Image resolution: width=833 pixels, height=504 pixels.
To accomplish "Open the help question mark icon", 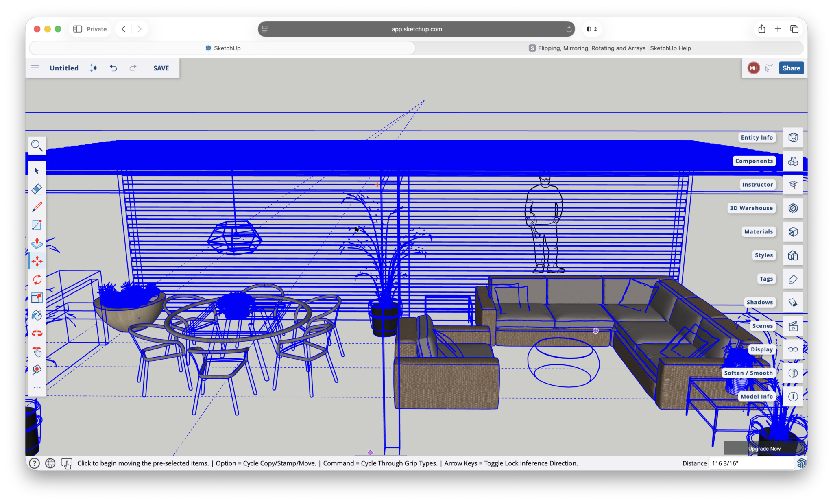I will pyautogui.click(x=35, y=463).
